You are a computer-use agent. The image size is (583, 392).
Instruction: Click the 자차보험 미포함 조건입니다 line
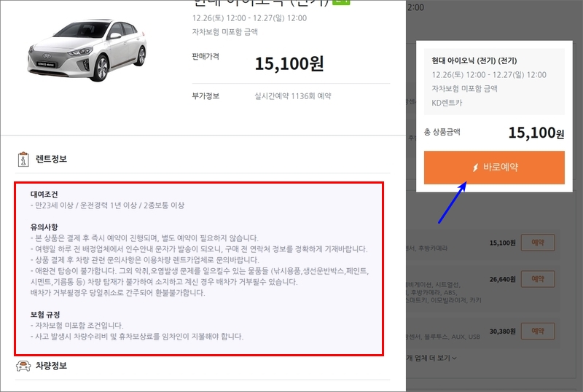tap(77, 326)
